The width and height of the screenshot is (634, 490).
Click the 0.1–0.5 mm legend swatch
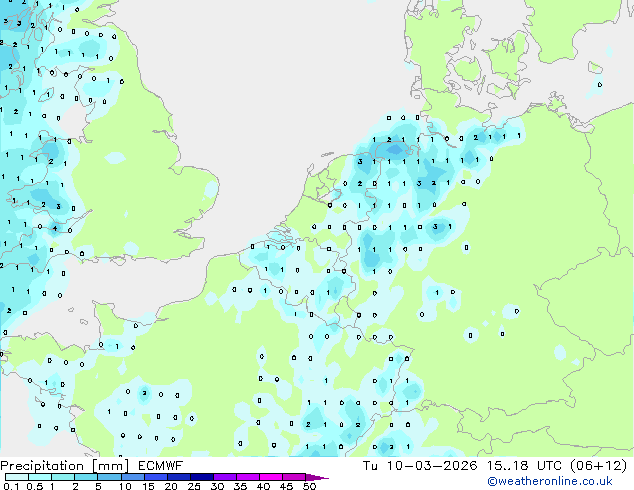pos(17,477)
